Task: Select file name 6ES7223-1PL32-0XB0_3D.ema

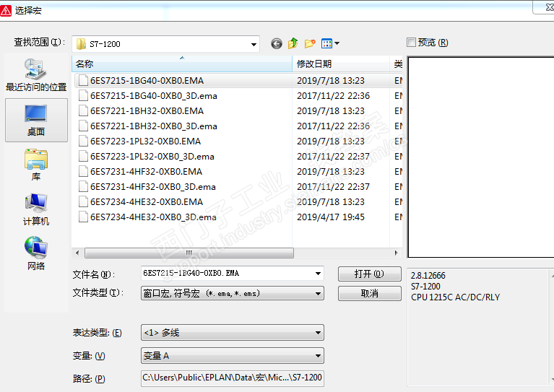Action: coord(152,157)
